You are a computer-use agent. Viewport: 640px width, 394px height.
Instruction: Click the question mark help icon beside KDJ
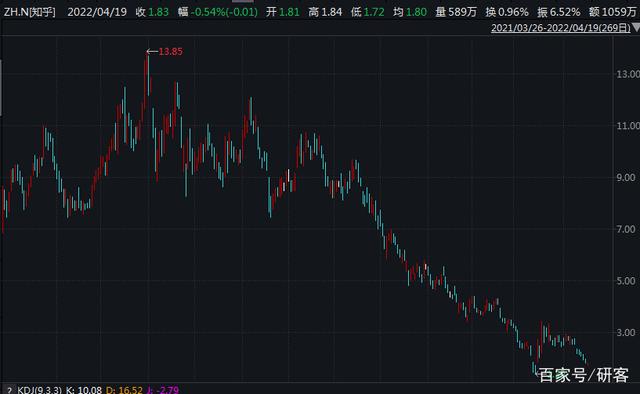pyautogui.click(x=9, y=390)
